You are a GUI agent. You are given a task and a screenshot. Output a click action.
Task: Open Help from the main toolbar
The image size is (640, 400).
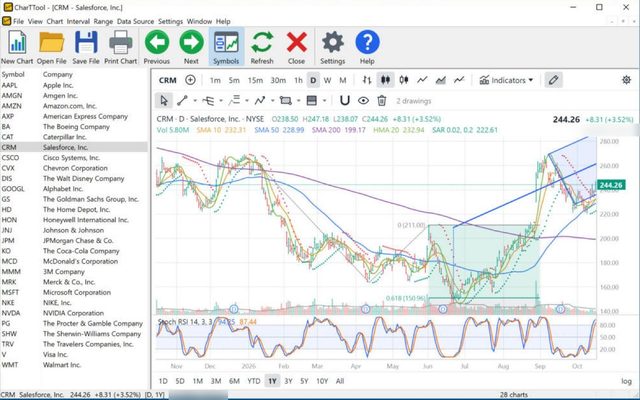click(367, 47)
